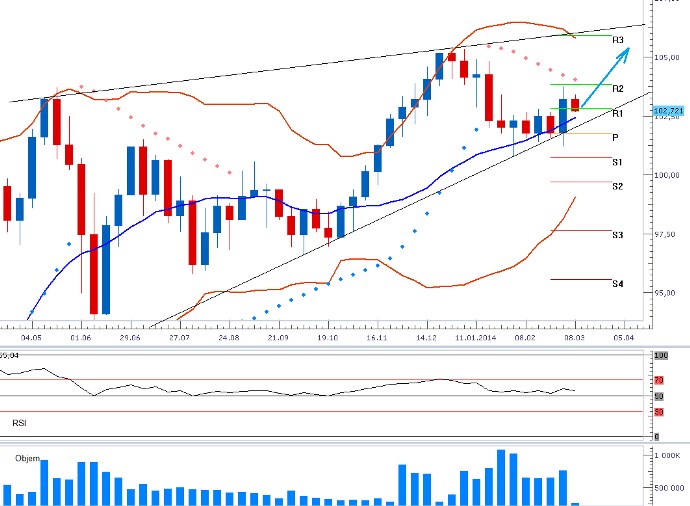Select the 19.10 date label
Image resolution: width=690 pixels, height=506 pixels.
click(x=328, y=338)
